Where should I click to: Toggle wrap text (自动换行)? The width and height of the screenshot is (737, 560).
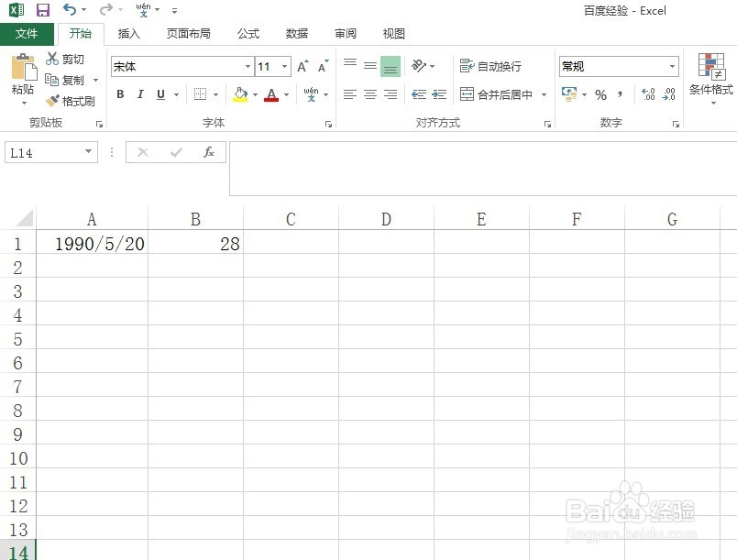tap(498, 66)
